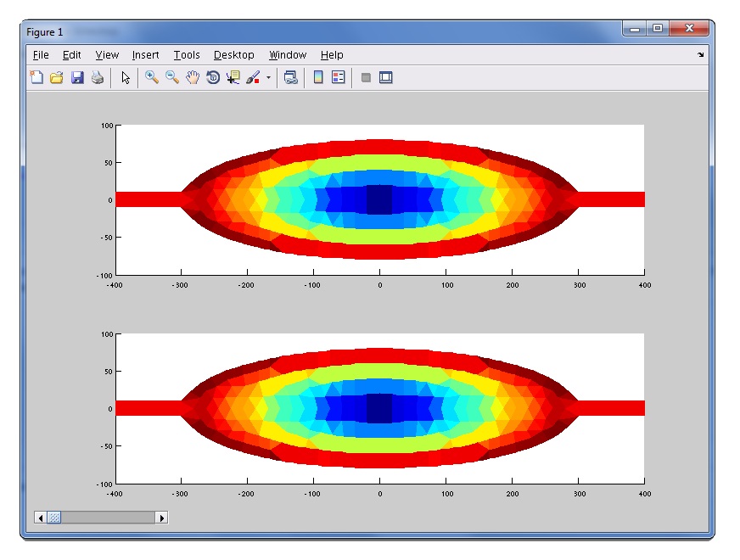740x560 pixels.
Task: Activate the Brush/Select Data tool
Action: tap(254, 77)
